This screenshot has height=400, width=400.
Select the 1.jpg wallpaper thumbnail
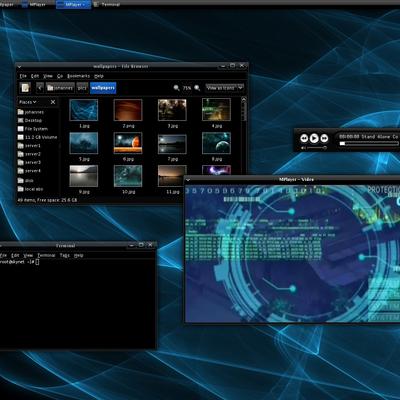point(84,110)
